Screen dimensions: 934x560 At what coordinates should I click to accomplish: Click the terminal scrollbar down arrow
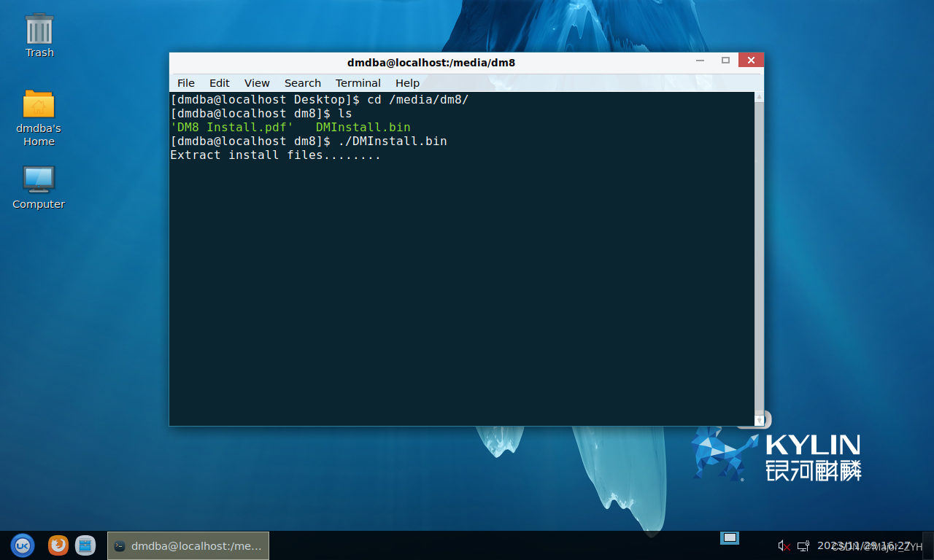759,420
